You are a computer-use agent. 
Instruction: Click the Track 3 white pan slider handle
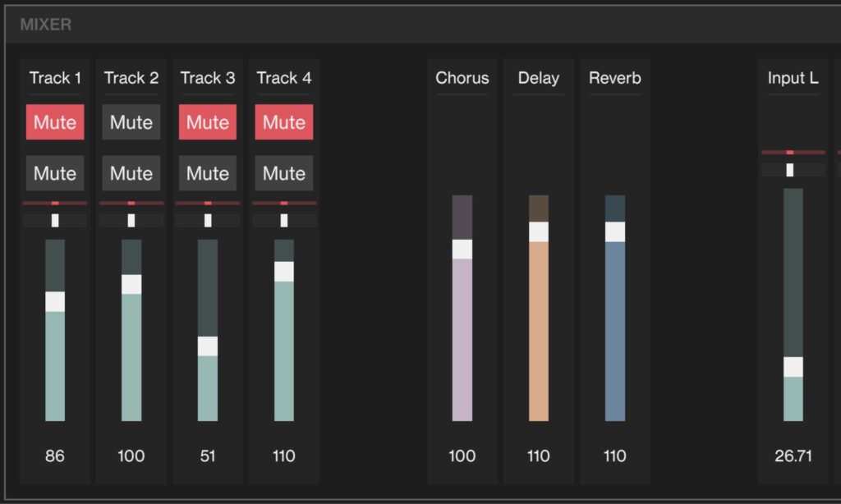click(208, 220)
